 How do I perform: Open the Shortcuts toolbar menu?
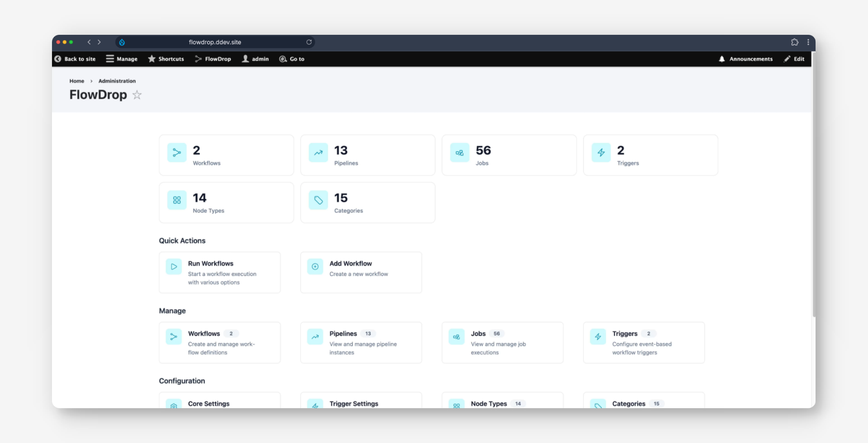tap(166, 59)
